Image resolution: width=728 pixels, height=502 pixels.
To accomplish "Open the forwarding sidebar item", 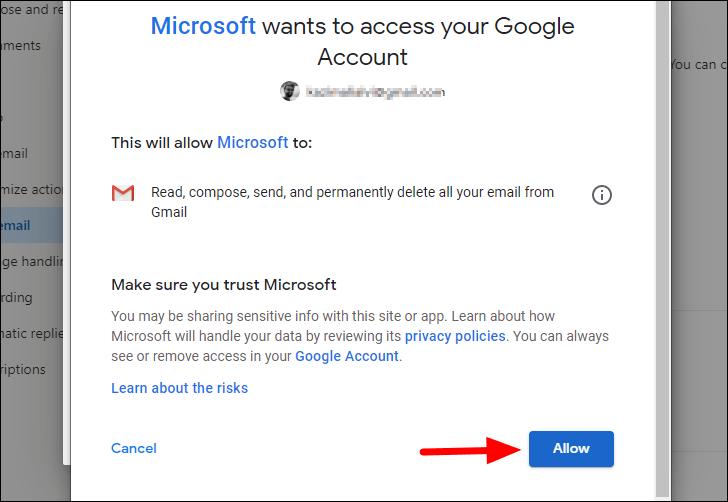I will pos(17,297).
